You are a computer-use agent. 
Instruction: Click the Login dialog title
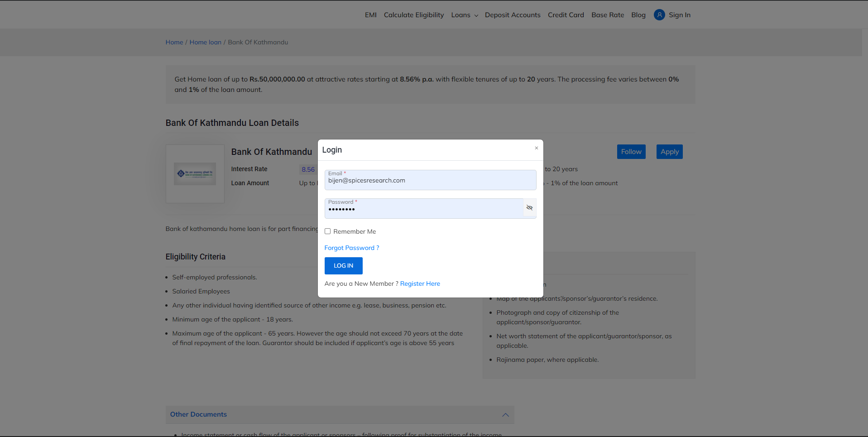(332, 150)
